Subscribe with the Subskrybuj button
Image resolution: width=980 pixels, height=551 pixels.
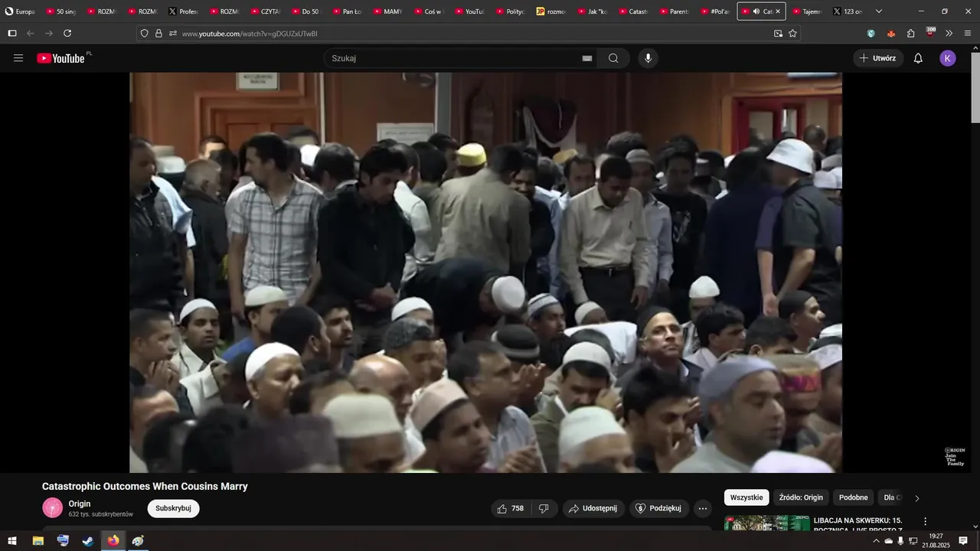coord(173,508)
